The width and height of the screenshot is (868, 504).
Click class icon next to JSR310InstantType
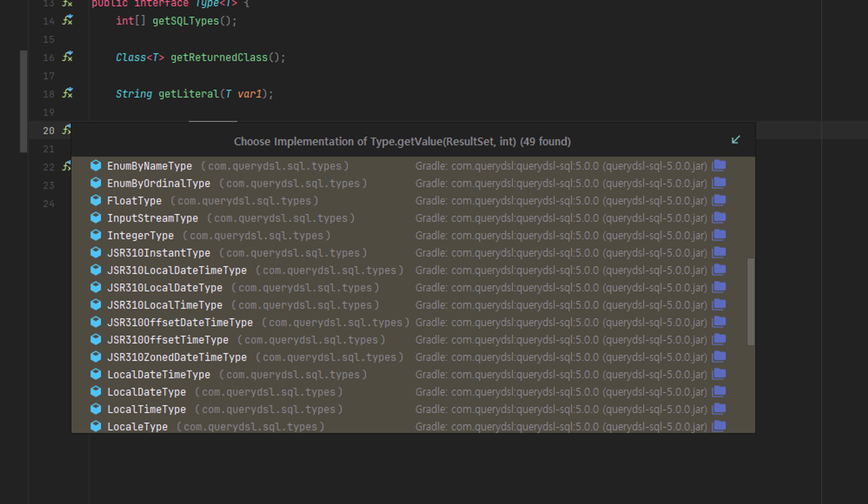click(95, 253)
